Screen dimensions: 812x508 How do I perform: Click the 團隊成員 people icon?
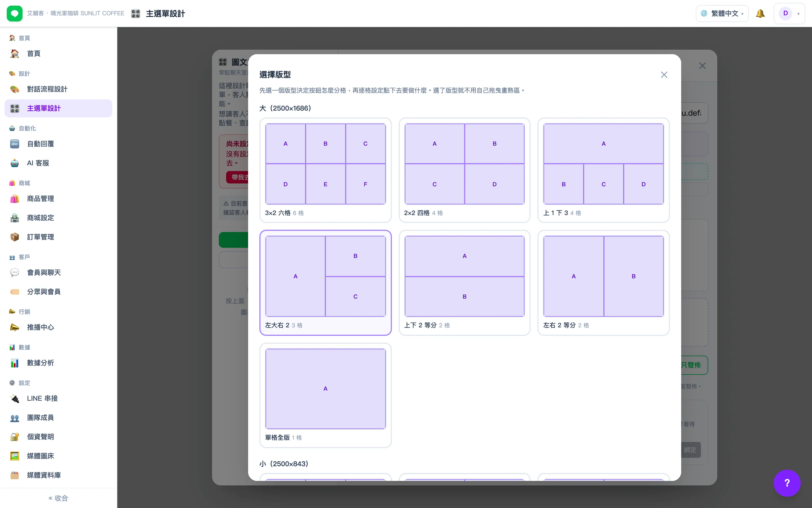tap(15, 418)
